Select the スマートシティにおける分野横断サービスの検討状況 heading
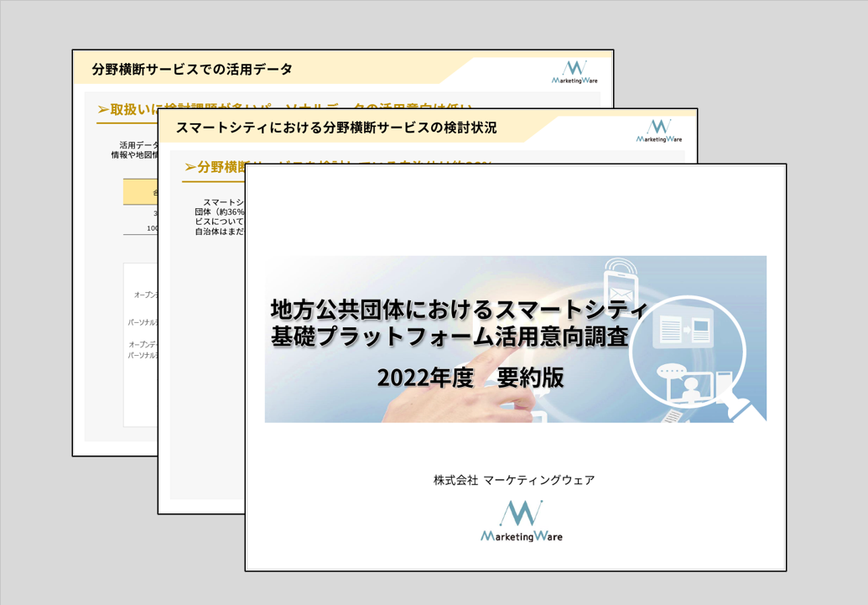868x605 pixels. point(336,128)
